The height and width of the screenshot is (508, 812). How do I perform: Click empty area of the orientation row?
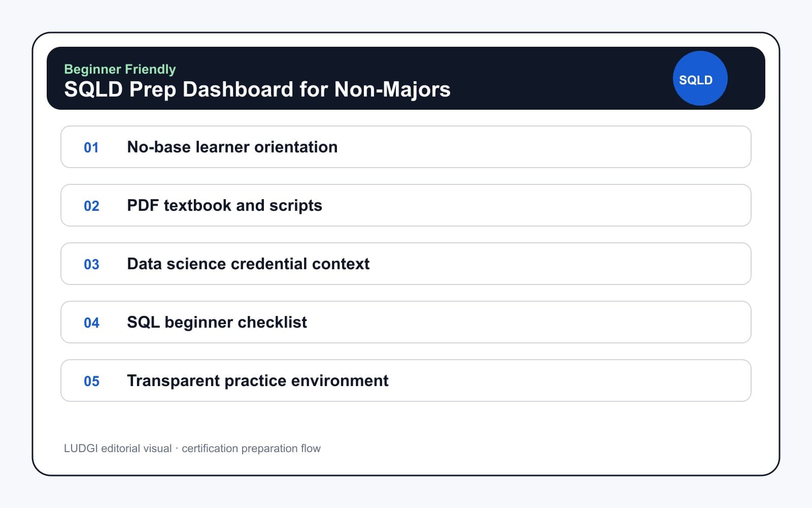coord(543,147)
